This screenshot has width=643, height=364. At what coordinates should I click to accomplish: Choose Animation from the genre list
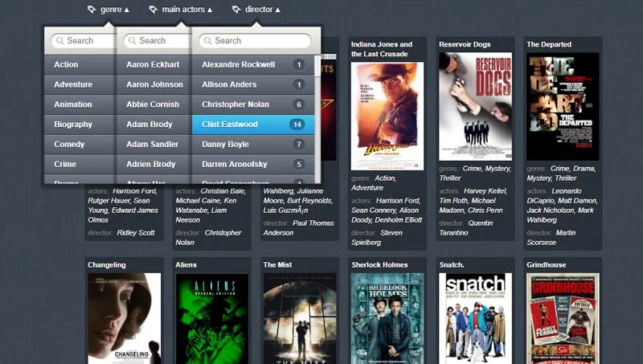coord(73,104)
